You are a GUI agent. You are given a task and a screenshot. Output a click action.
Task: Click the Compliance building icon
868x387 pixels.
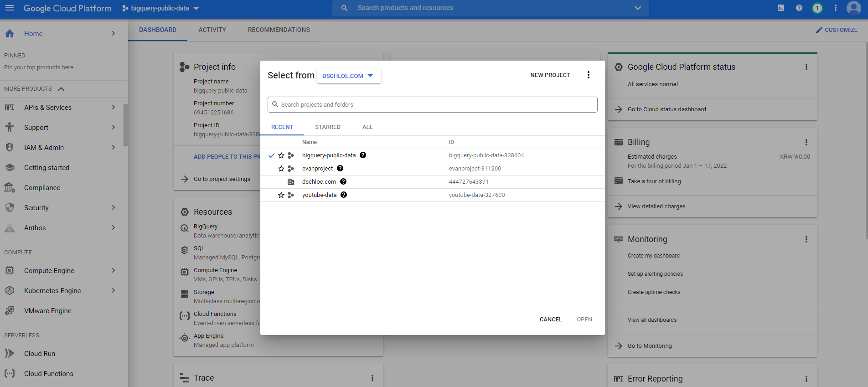10,187
